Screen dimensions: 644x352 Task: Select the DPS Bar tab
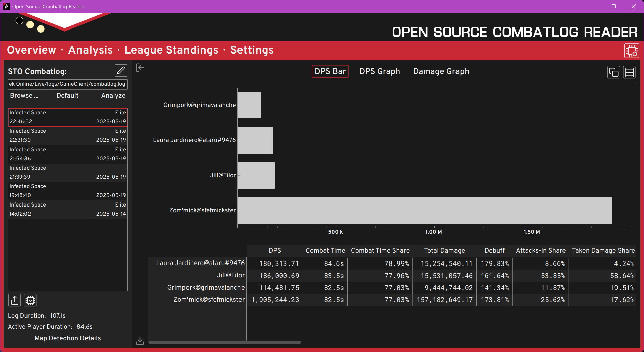click(330, 71)
